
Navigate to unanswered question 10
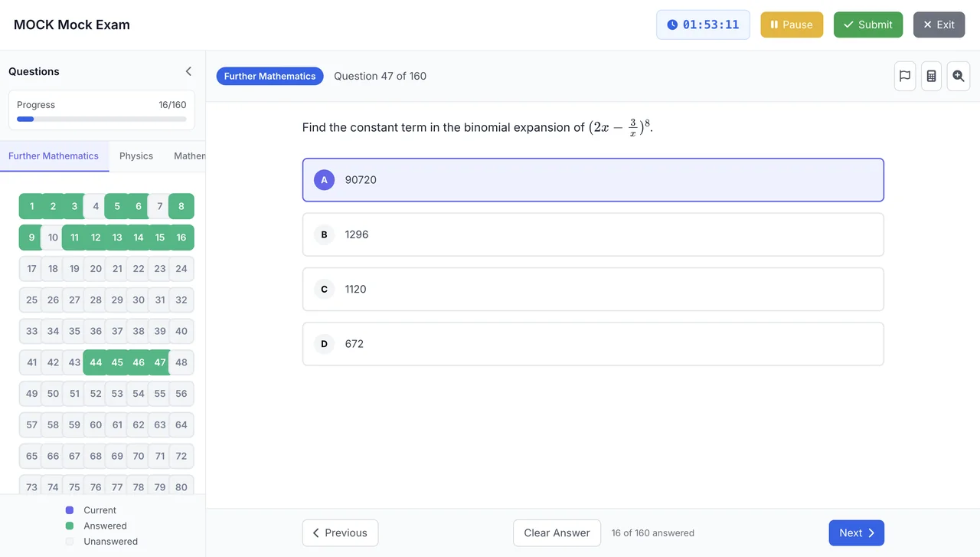[53, 238]
